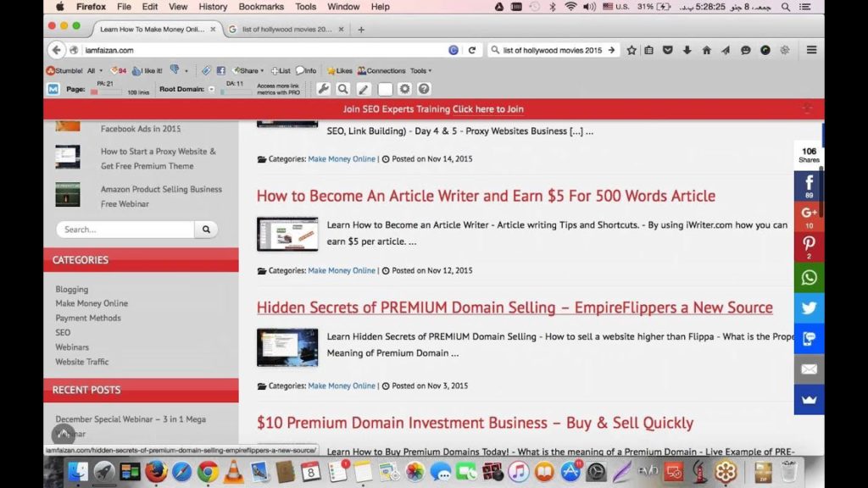Open the downloads arrow icon
The height and width of the screenshot is (488, 868).
coord(687,50)
